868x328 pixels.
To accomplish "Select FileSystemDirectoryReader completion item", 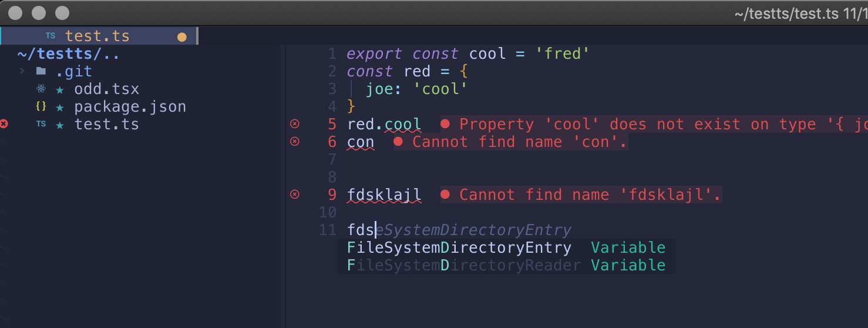I will point(506,265).
